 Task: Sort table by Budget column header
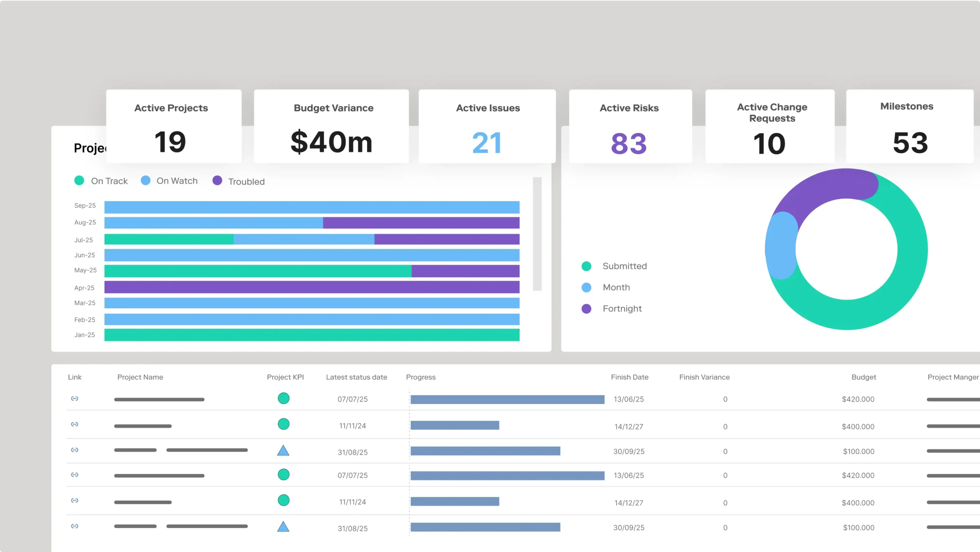863,377
